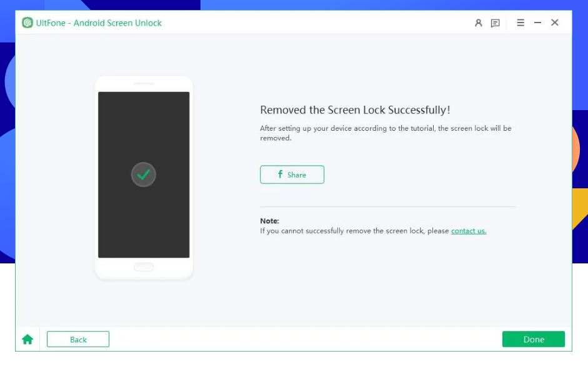Share the unlock success result
This screenshot has height=366, width=588.
click(x=292, y=175)
